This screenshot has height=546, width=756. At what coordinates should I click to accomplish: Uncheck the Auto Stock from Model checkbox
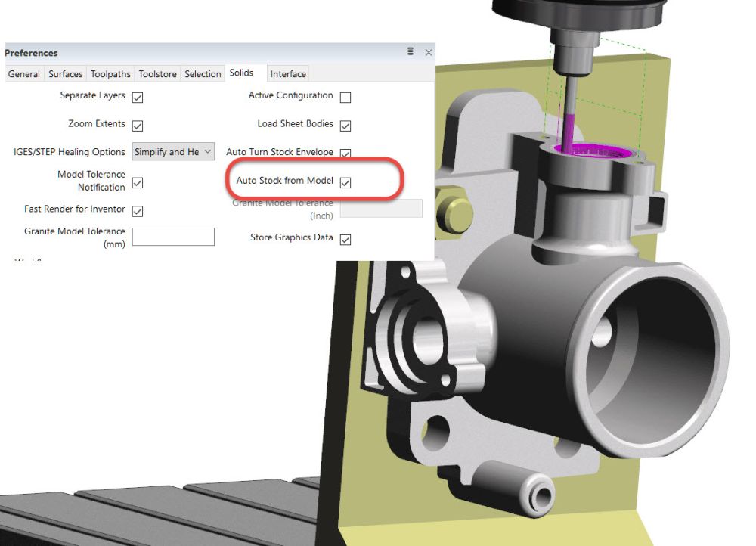point(345,183)
